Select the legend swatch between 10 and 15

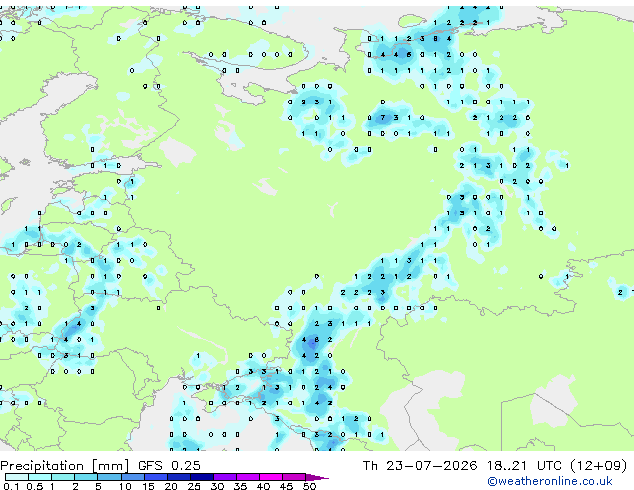[132, 477]
